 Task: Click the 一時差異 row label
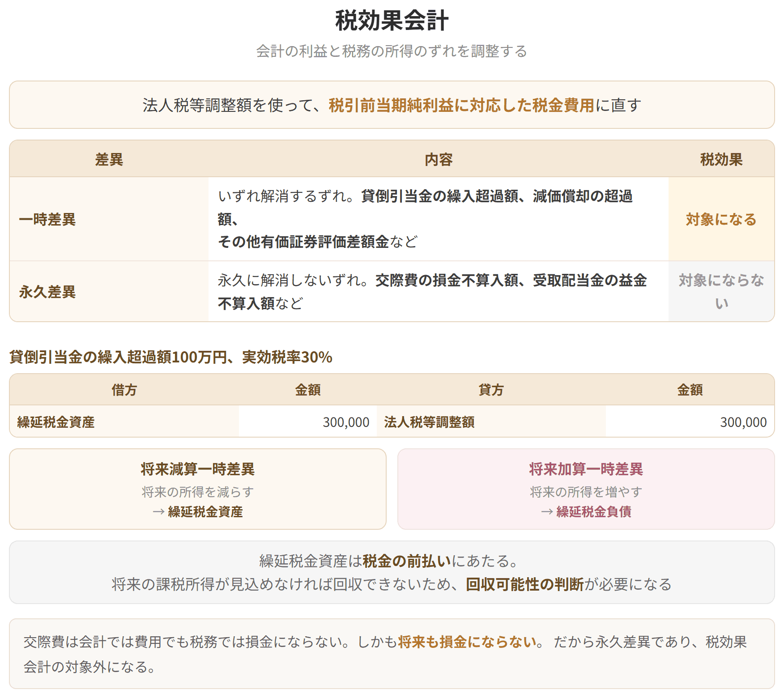47,219
